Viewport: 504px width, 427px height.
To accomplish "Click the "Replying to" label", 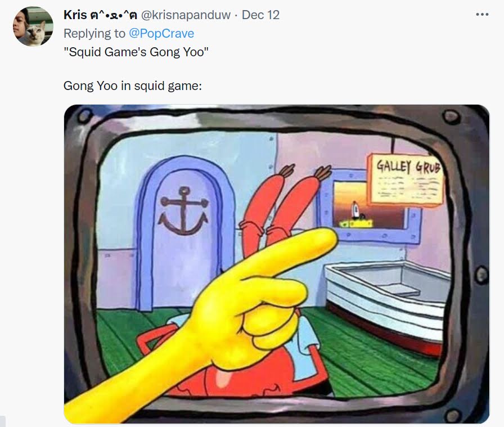I will coord(94,33).
